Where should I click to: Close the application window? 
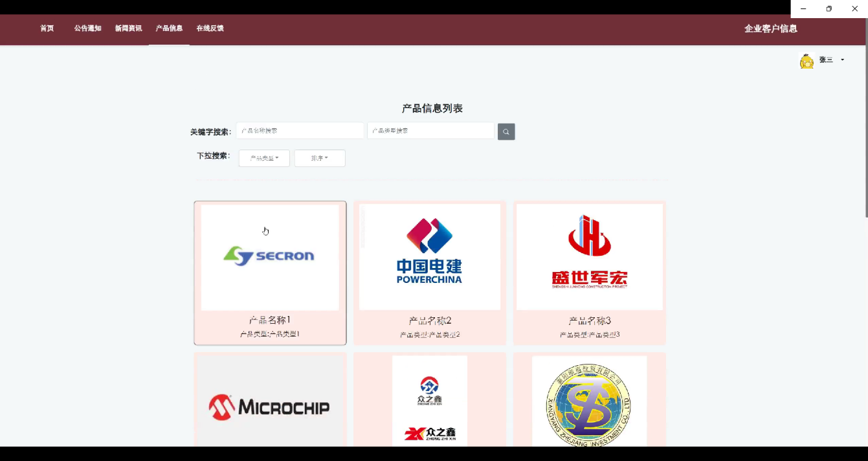pos(854,8)
